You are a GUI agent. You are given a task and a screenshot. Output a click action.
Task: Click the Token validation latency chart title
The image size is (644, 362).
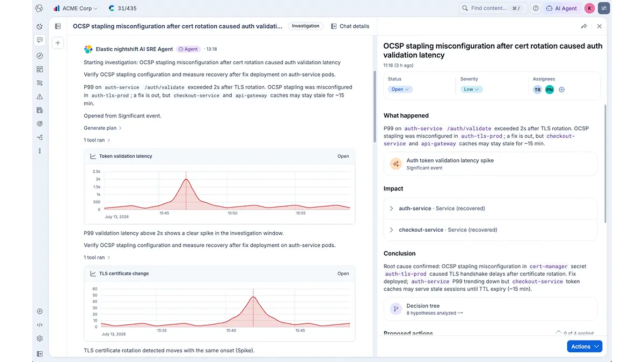[126, 156]
